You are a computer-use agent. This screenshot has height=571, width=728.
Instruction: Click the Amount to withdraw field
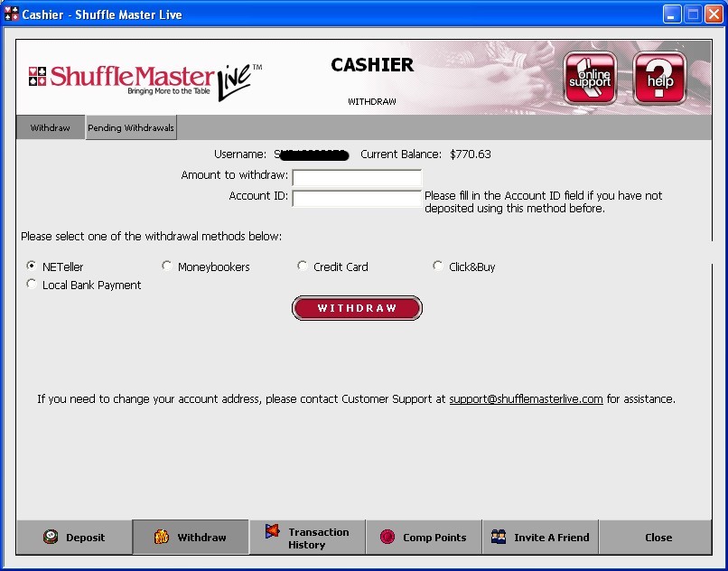[357, 178]
